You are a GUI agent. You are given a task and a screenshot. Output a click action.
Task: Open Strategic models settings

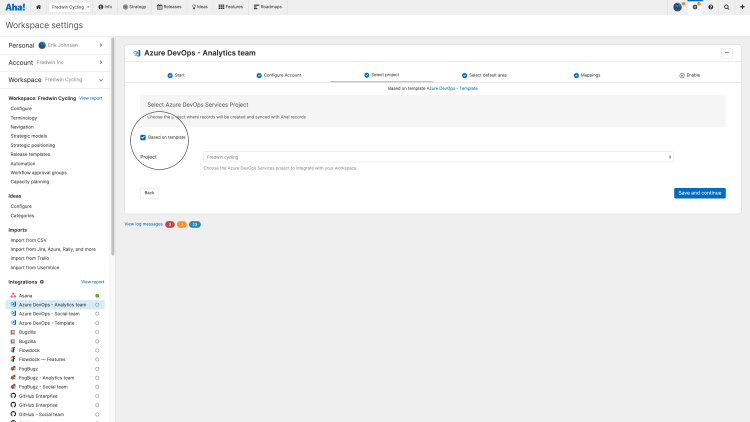click(29, 136)
